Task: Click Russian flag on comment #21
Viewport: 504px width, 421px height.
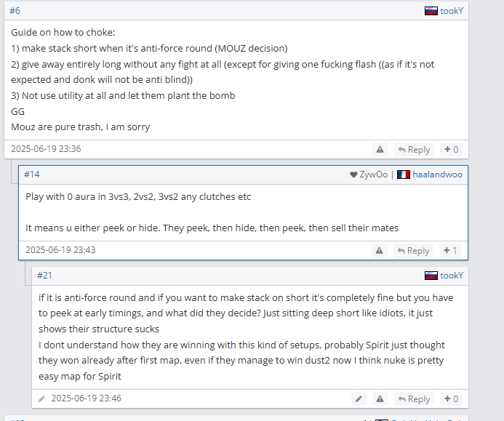Action: point(431,276)
